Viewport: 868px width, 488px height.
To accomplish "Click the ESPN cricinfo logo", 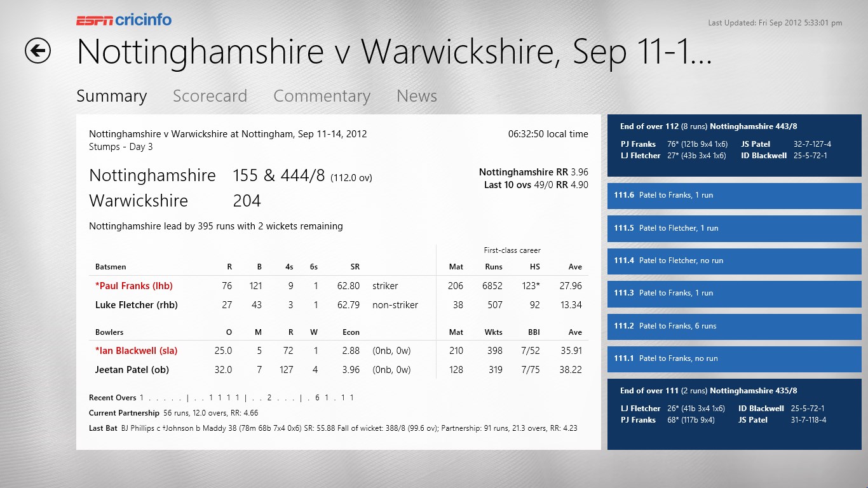I will click(124, 20).
